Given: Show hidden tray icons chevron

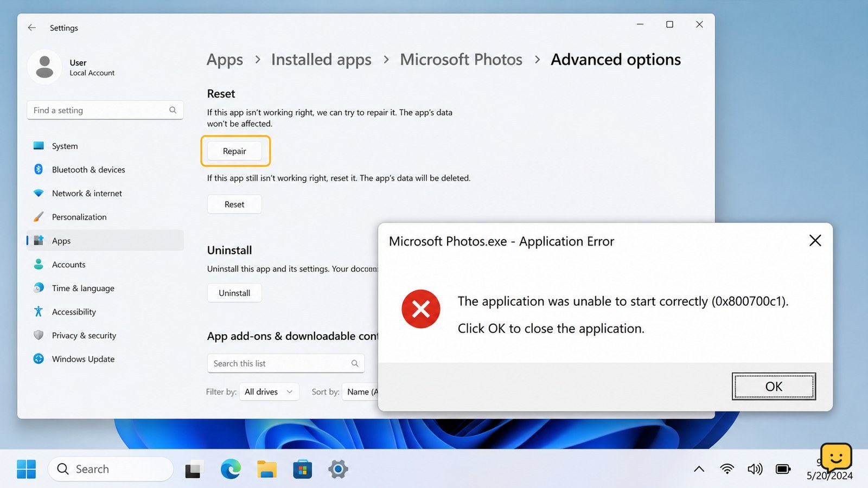Looking at the screenshot, I should click(699, 469).
